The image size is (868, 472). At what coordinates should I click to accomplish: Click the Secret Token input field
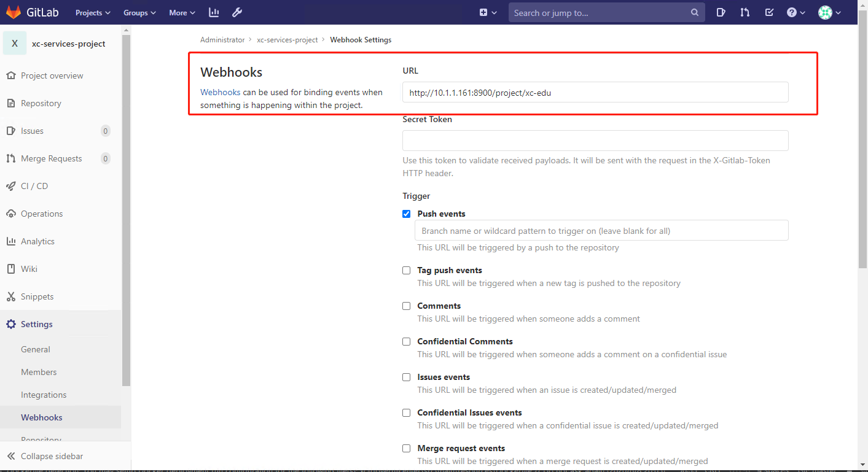(x=595, y=141)
